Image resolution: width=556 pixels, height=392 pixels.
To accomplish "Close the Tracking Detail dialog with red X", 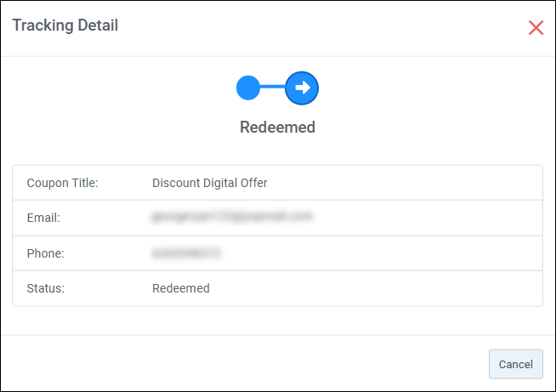I will 536,28.
